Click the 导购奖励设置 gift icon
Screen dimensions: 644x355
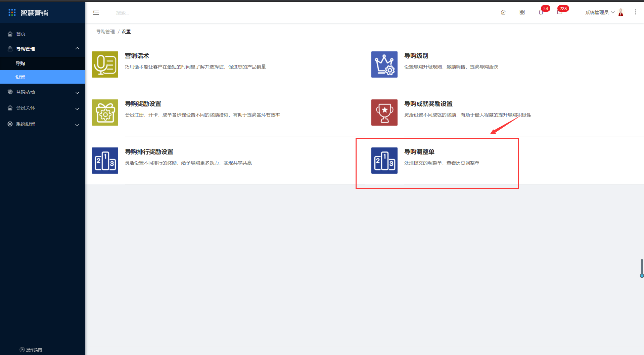point(105,113)
